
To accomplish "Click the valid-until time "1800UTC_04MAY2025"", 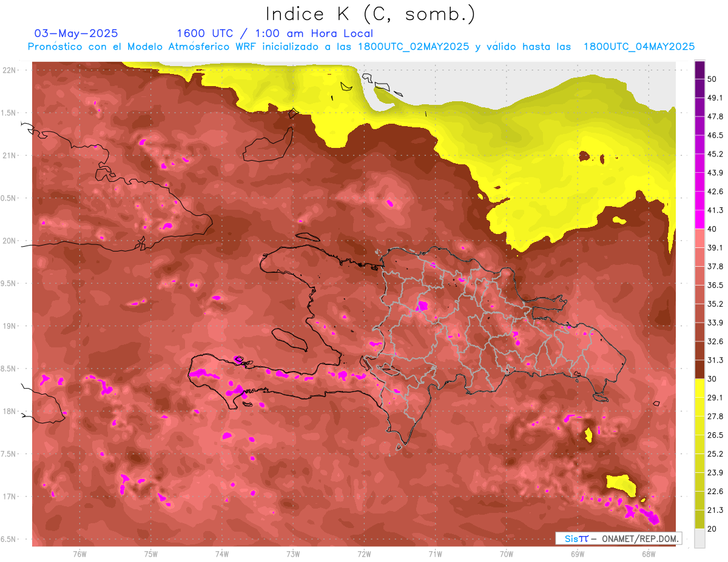I will click(639, 47).
